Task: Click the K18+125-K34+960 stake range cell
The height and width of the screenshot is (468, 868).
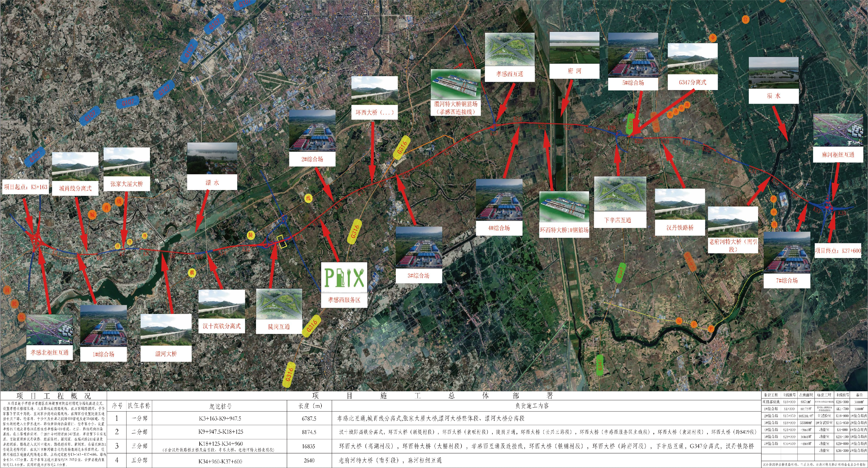Action: [x=220, y=444]
